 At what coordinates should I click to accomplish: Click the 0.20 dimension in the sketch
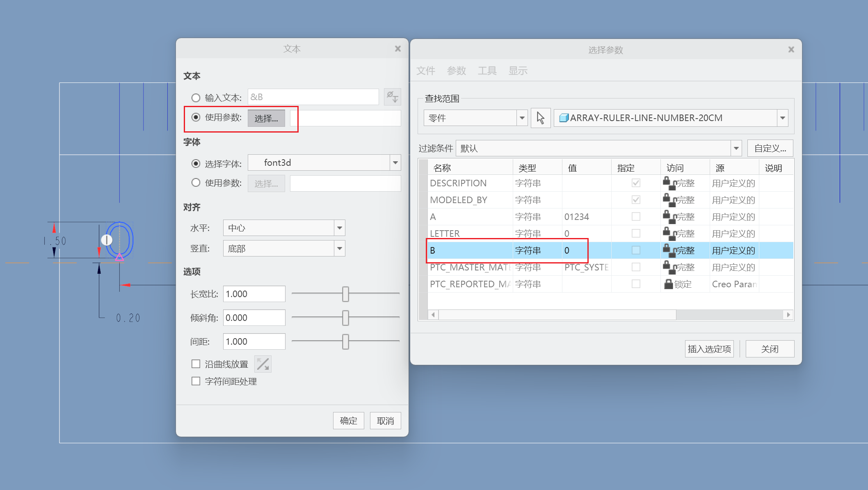128,318
